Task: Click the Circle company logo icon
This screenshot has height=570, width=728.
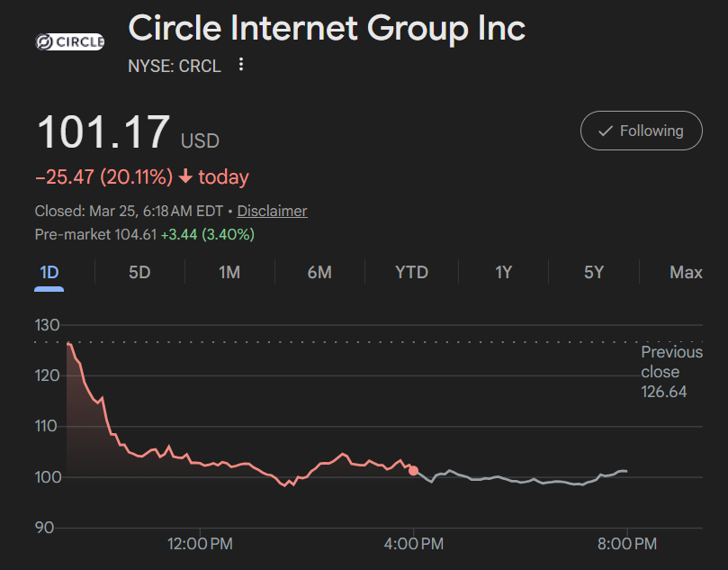Action: [41, 40]
